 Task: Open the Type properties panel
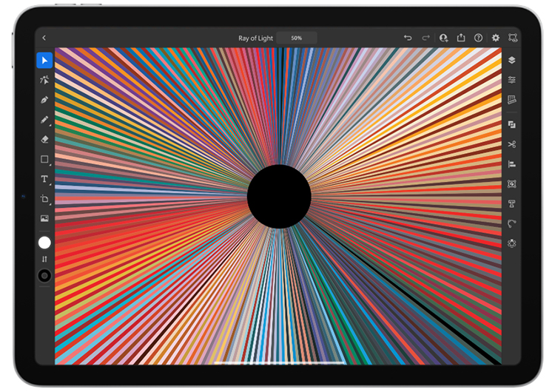[x=512, y=204]
